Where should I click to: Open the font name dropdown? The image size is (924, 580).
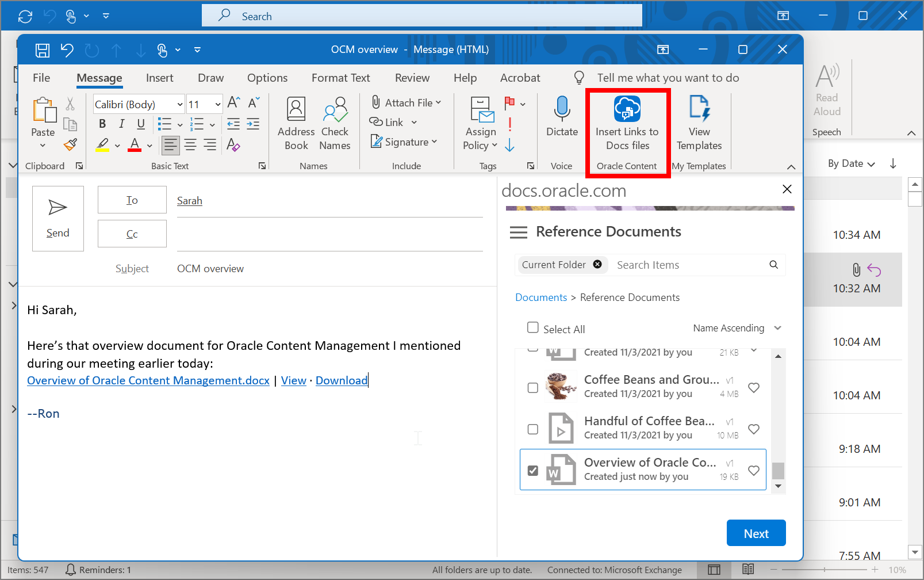(x=180, y=104)
